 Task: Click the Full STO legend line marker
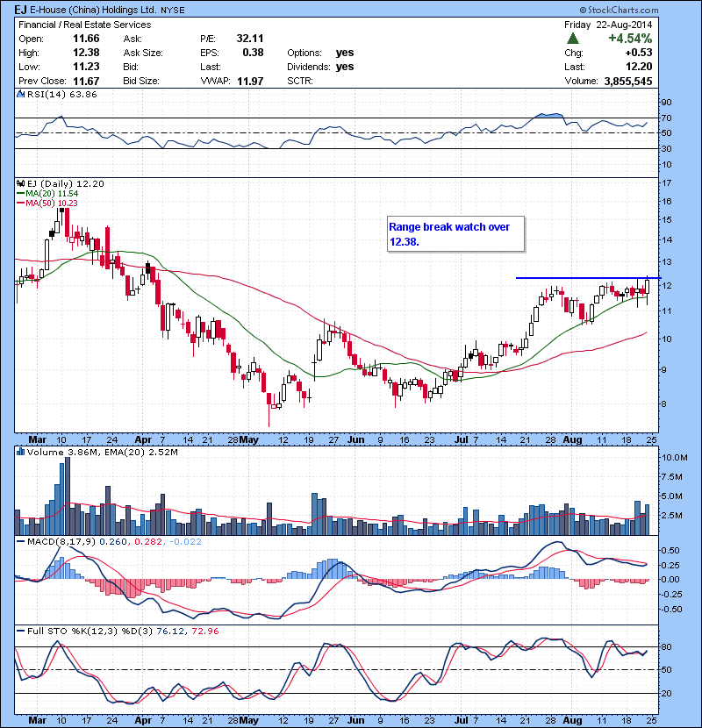(x=20, y=631)
